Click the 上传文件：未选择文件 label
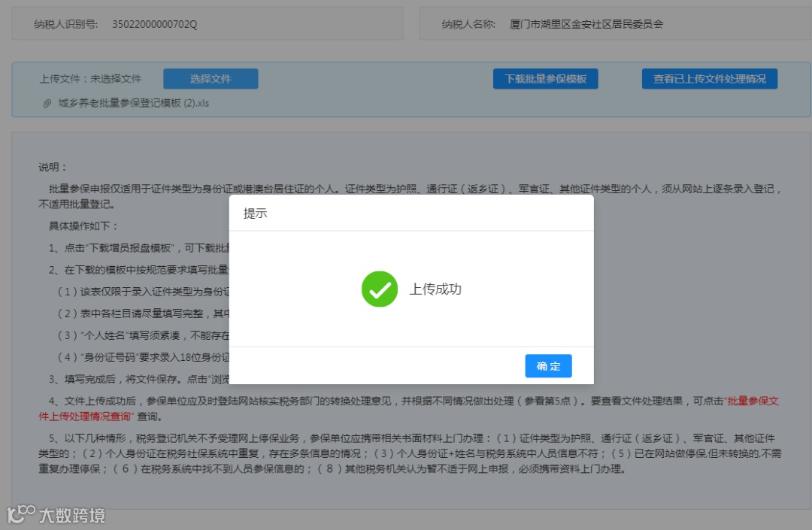This screenshot has width=812, height=530. 90,79
